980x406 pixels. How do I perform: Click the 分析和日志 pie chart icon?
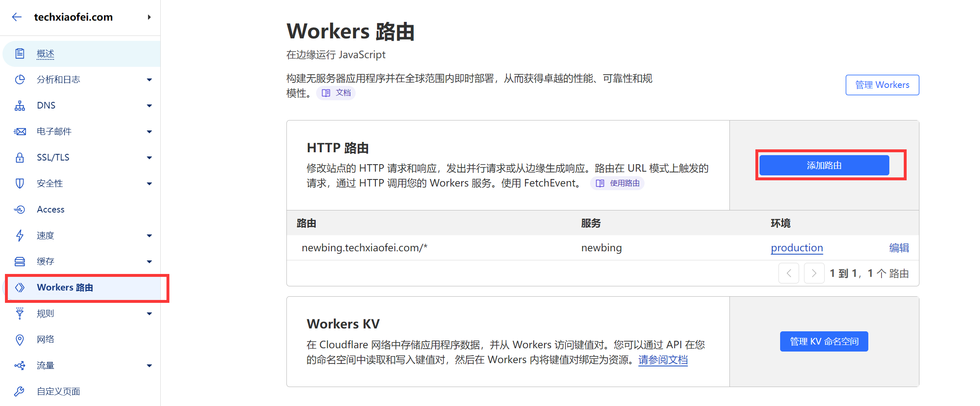tap(20, 80)
